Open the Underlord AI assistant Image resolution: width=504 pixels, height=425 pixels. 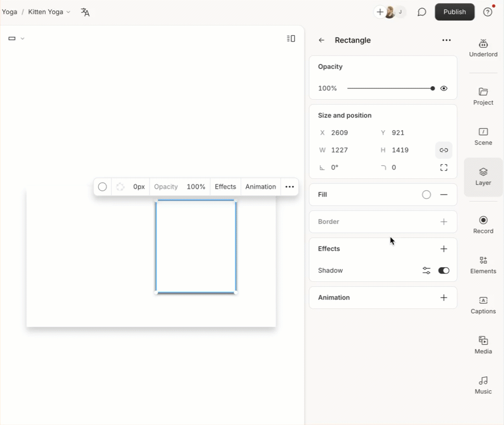coord(483,48)
